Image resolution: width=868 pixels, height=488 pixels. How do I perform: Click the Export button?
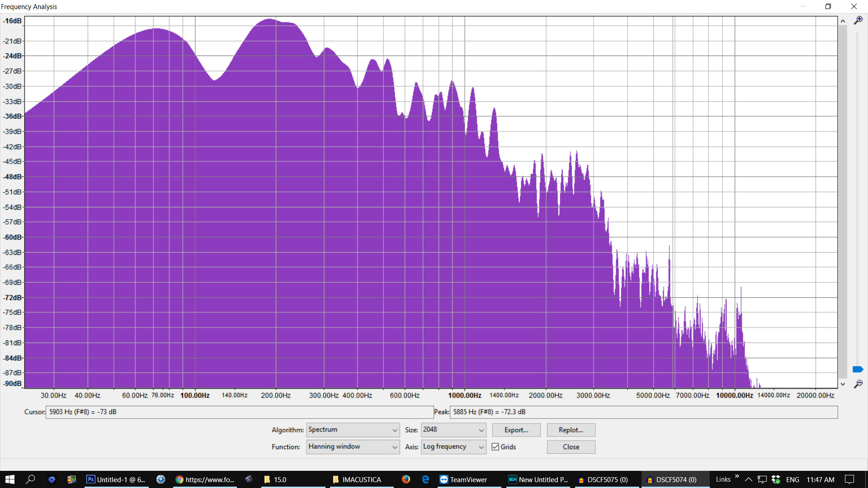[x=516, y=430]
